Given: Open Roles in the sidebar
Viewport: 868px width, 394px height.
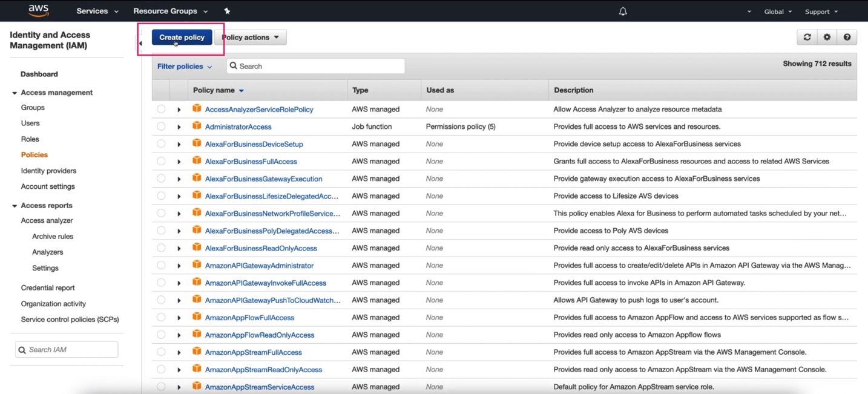Looking at the screenshot, I should [30, 139].
